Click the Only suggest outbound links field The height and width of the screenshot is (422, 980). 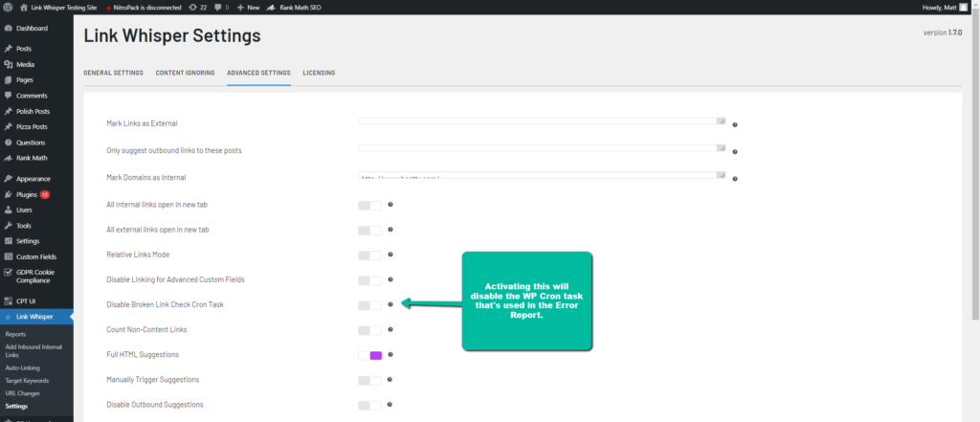542,148
